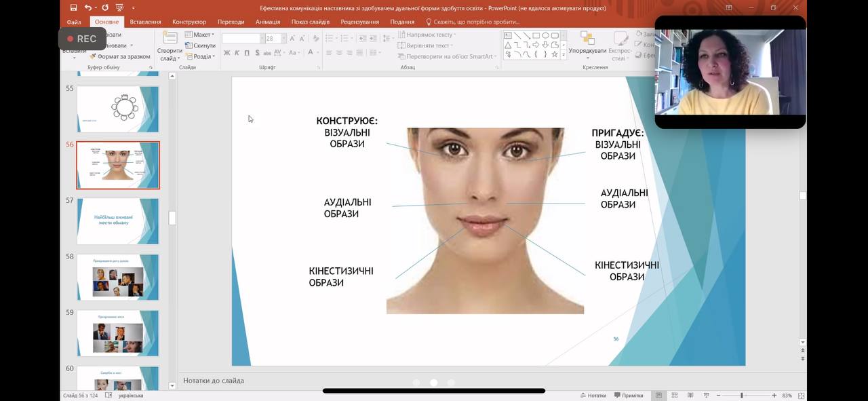The image size is (868, 401).
Task: Click the Скинути reset button
Action: pos(200,45)
